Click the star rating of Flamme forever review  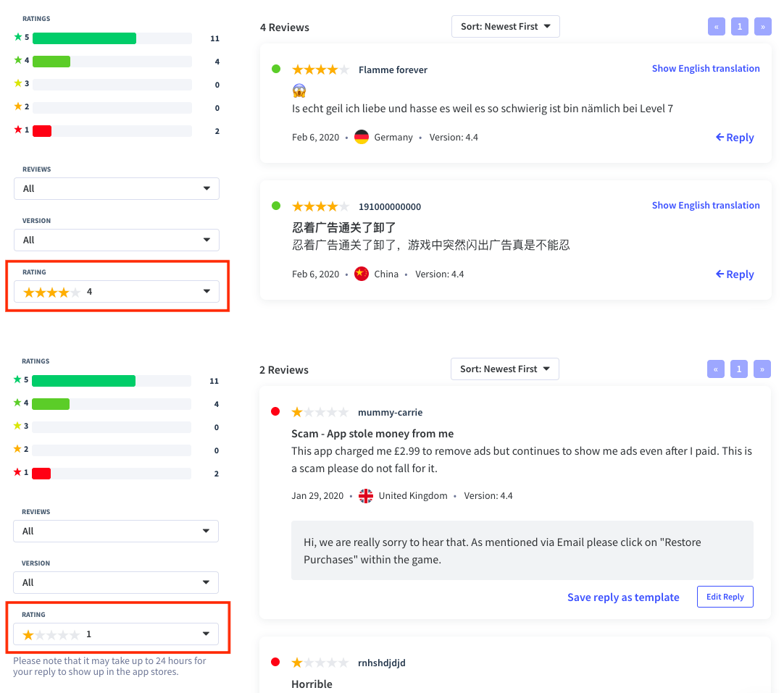320,70
